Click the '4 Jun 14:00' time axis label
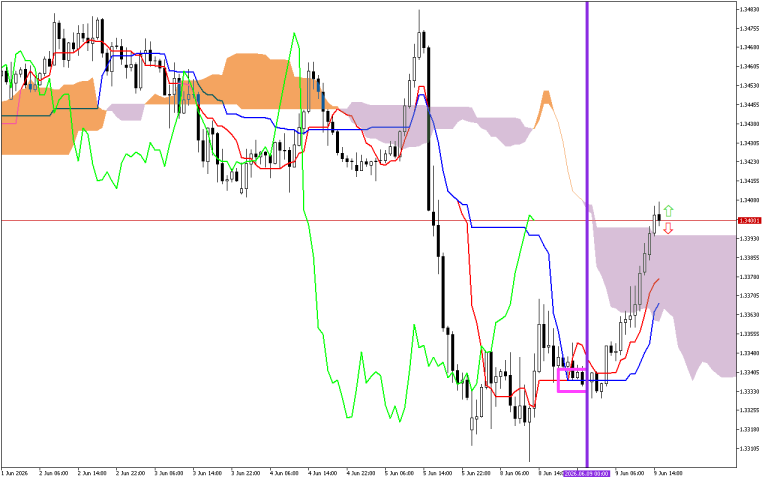Screen dimensions: 768x480 323,474
